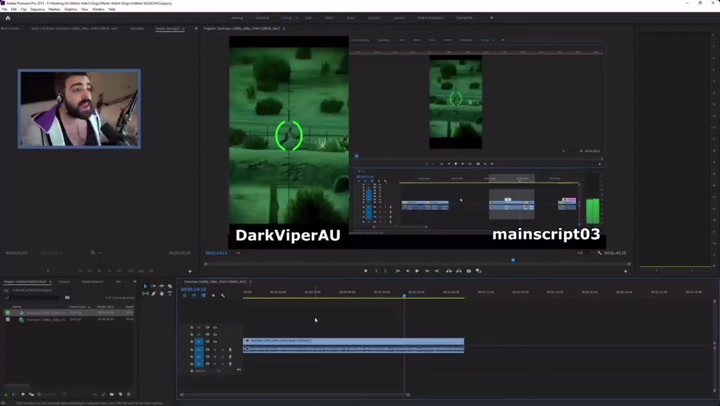Screen dimensions: 720x406
Task: Click the Master track label
Action: pos(201,371)
